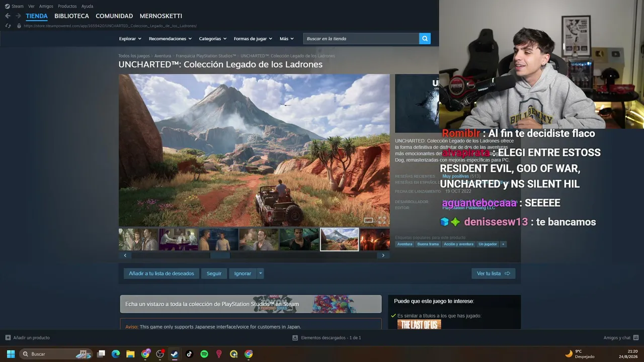Open the PlayStation Studios collection banner
This screenshot has width=644, height=362.
click(251, 304)
